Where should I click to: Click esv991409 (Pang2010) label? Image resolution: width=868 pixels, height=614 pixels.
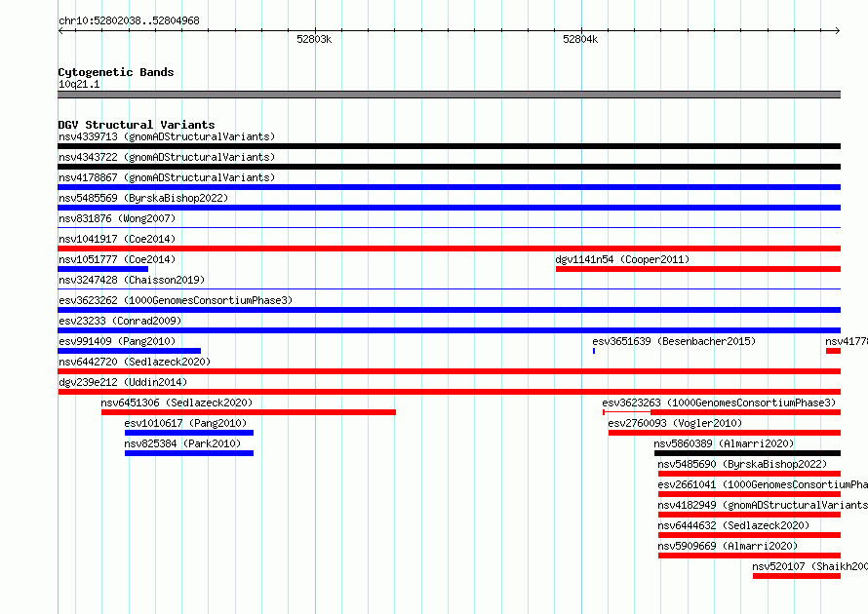click(x=117, y=341)
